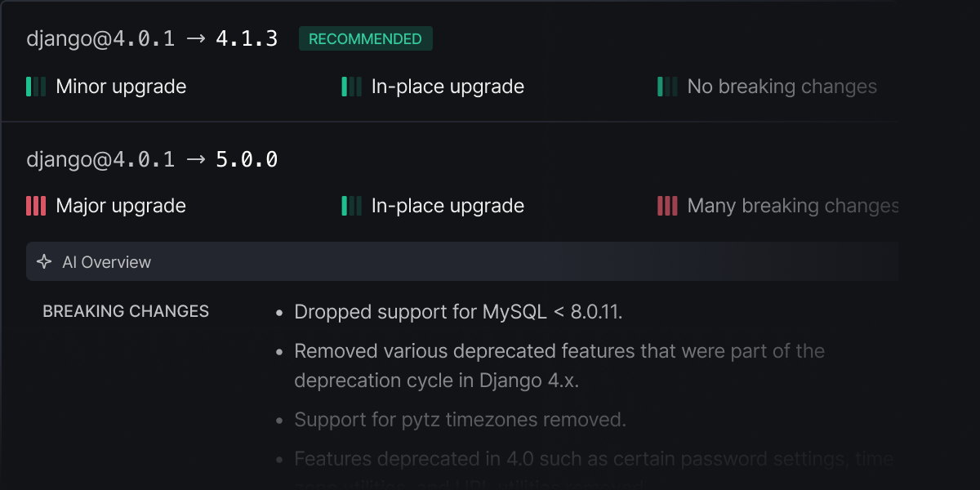
Task: Click the green Minor upgrade bars icon
Action: tap(35, 87)
